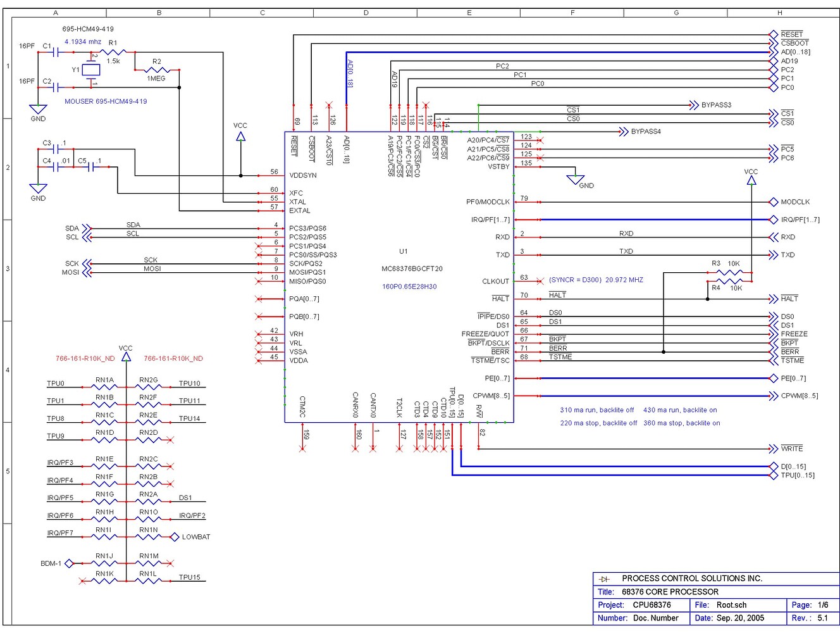Viewport: 840px width, 633px height.
Task: Select the no-connect X on pin 126
Action: click(x=328, y=104)
